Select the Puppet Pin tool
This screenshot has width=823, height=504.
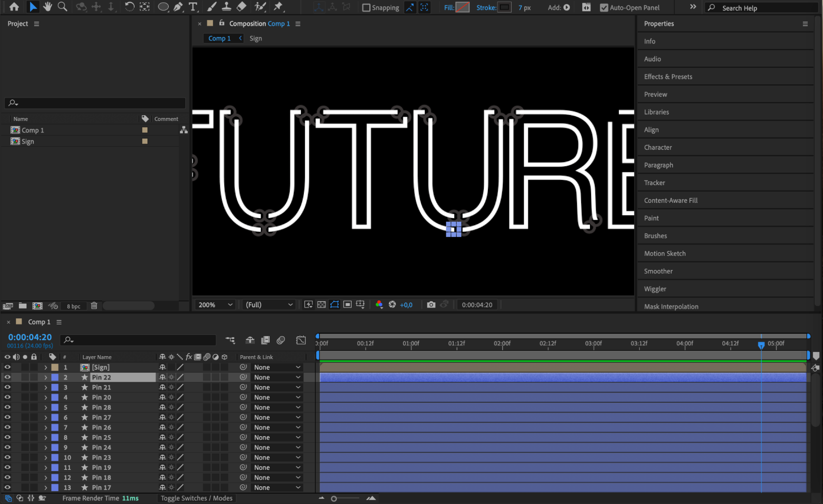pyautogui.click(x=278, y=7)
